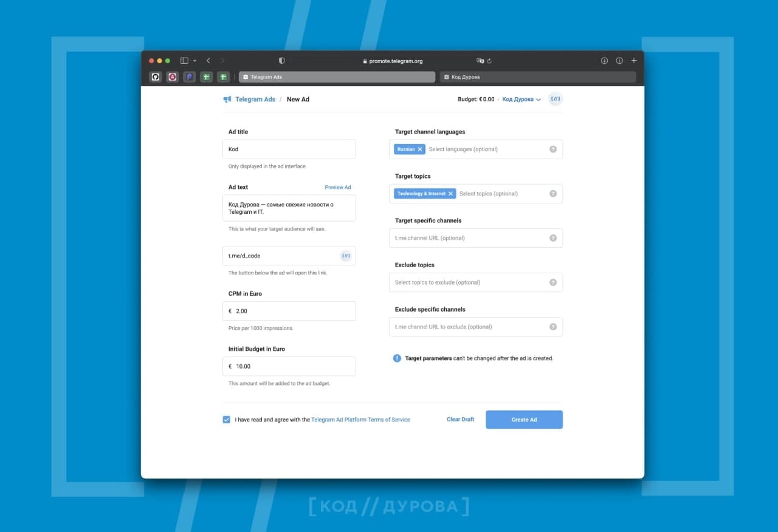Viewport: 778px width, 532px height.
Task: Click the Initial Budget in Euro heading
Action: pos(256,349)
